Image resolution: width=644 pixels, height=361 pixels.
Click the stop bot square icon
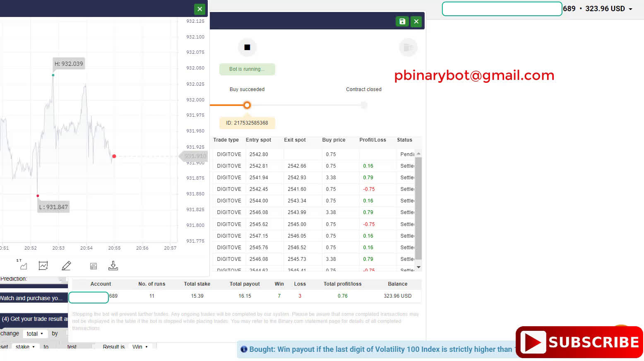tap(247, 47)
